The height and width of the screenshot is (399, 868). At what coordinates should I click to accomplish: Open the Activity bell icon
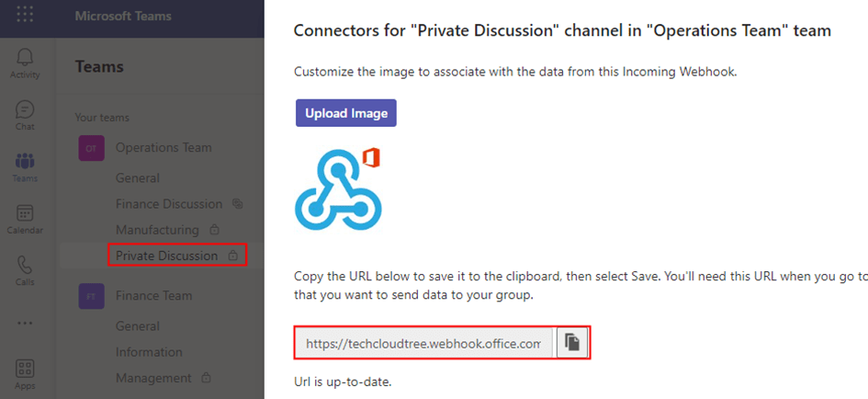[x=25, y=63]
